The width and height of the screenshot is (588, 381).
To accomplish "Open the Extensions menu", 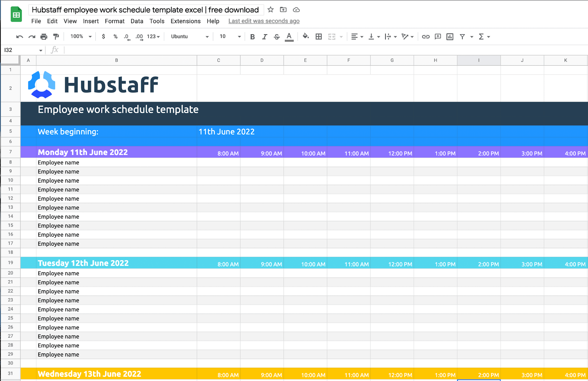I will [x=186, y=21].
